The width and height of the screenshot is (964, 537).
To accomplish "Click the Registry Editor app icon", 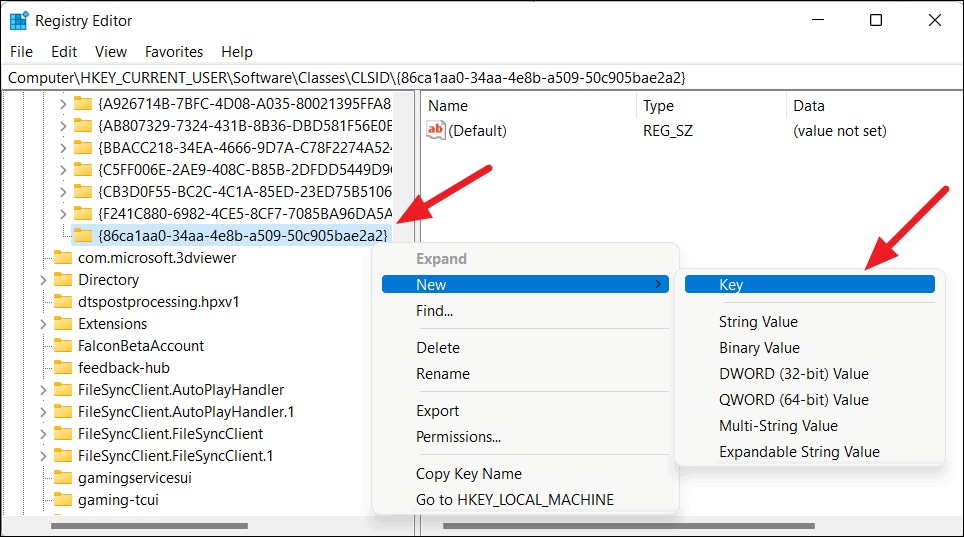I will click(19, 20).
